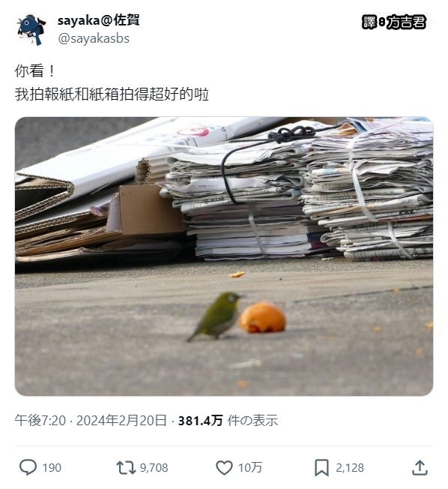
Task: Like the tweet with the heart icon
Action: point(224,467)
